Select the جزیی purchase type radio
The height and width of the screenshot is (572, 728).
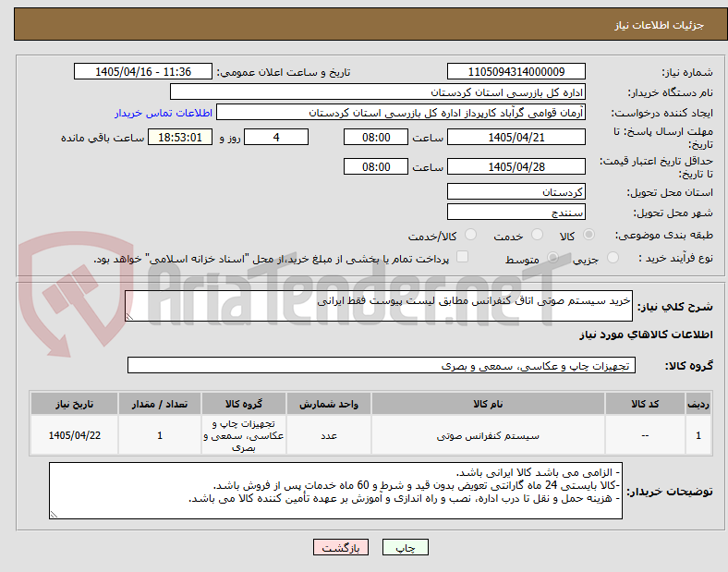[613, 257]
